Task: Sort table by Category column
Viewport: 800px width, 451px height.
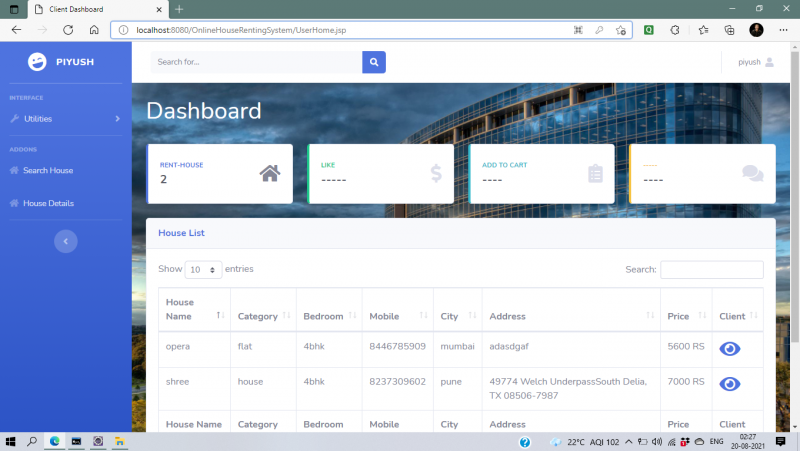Action: point(263,309)
